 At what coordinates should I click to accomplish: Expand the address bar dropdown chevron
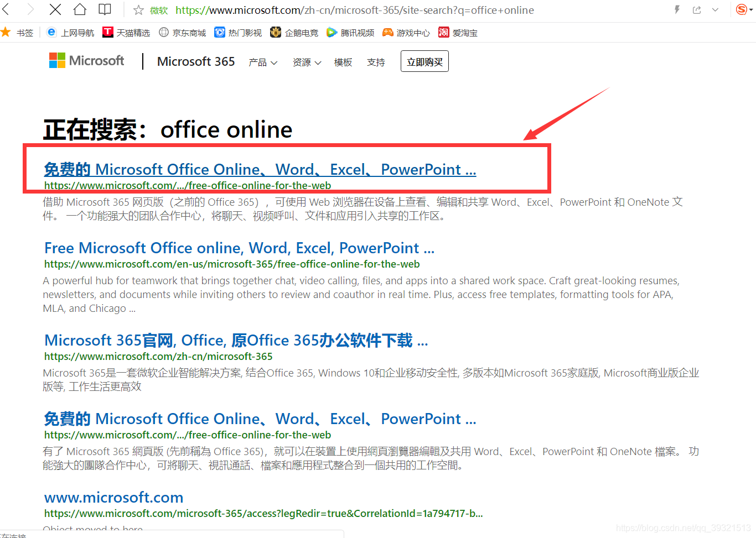[715, 9]
